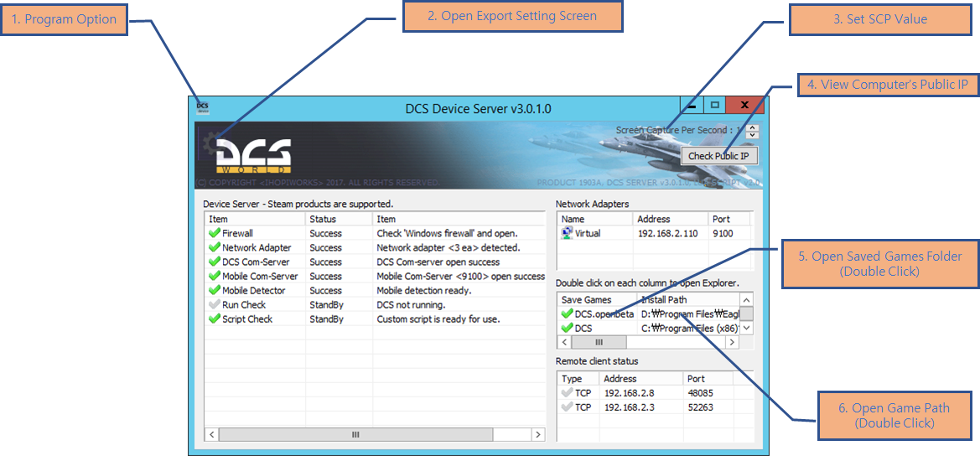This screenshot has width=980, height=456.
Task: Close the DCS Device Server window
Action: pyautogui.click(x=744, y=105)
